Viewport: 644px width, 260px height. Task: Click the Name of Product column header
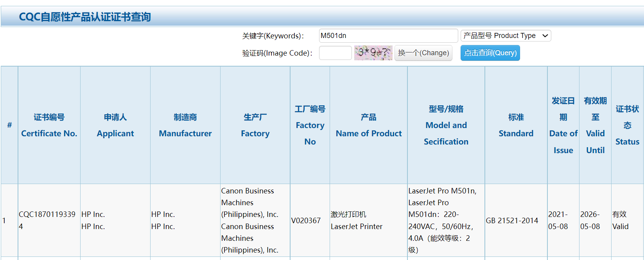pos(369,125)
